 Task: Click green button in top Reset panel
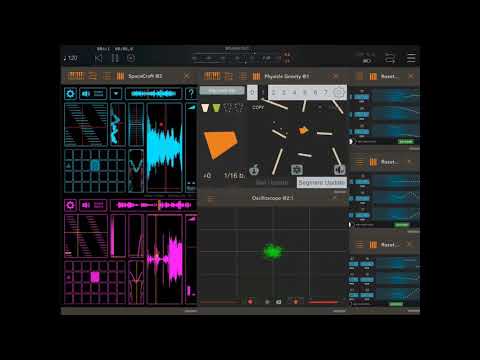(406, 141)
